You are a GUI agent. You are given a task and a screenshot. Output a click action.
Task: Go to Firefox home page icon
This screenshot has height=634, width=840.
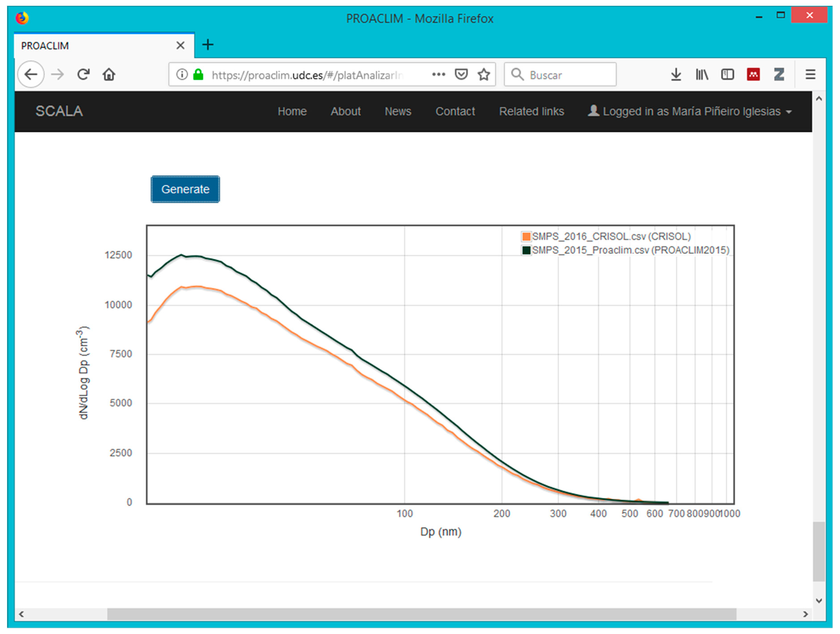(x=109, y=74)
